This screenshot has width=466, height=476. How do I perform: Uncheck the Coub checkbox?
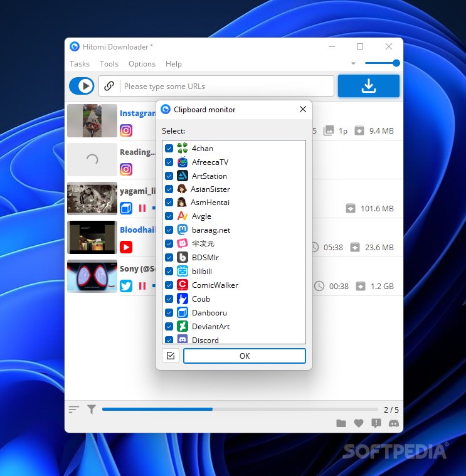point(169,299)
